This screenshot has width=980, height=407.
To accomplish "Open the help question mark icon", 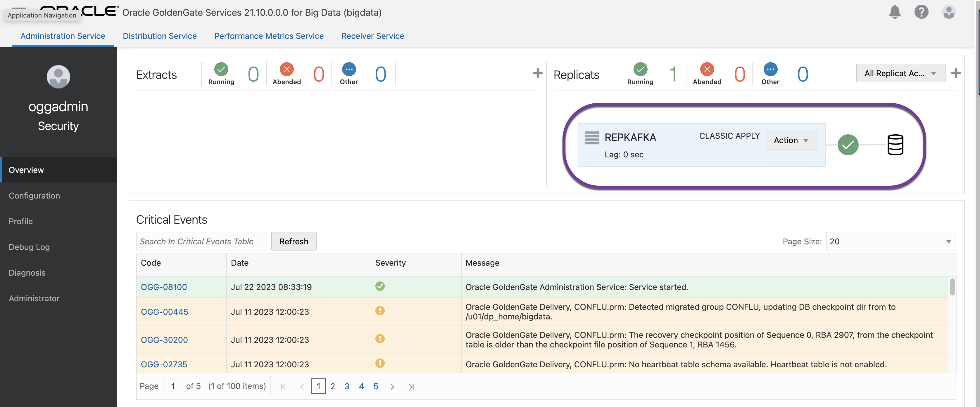I will [x=921, y=12].
